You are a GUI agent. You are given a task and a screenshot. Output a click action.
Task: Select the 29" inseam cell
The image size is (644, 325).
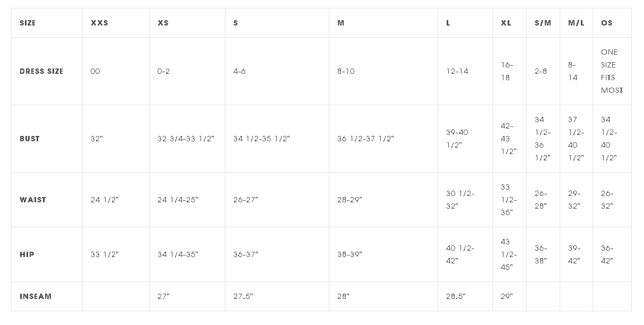click(x=507, y=296)
